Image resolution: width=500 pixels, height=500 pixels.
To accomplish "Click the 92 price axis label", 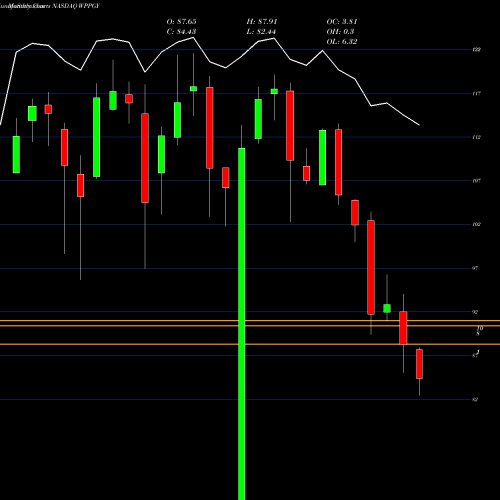I will (x=475, y=312).
